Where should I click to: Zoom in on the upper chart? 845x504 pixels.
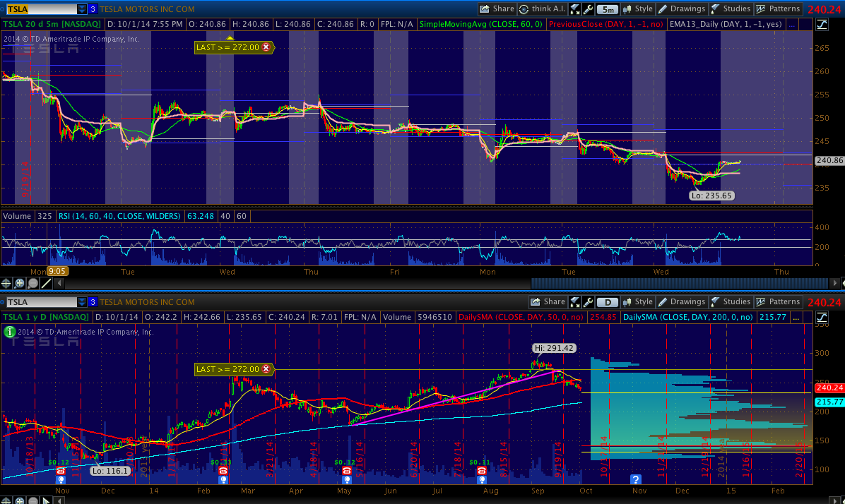click(20, 283)
